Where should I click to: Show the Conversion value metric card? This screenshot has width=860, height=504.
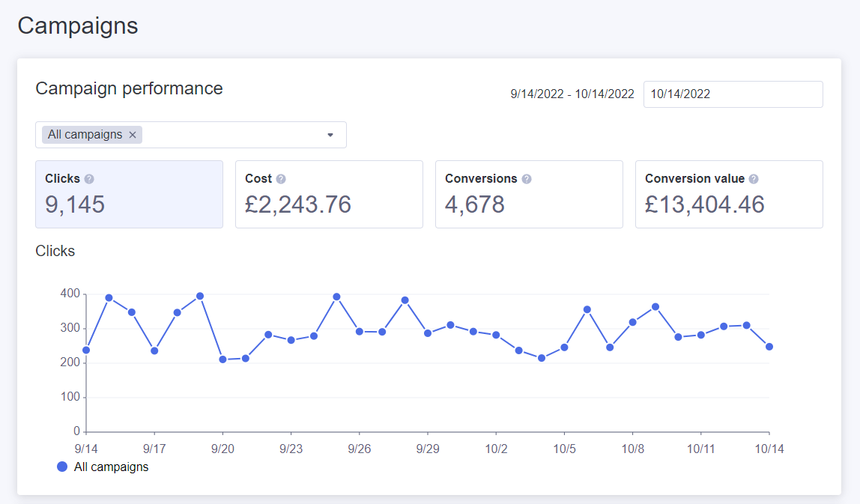tap(729, 194)
